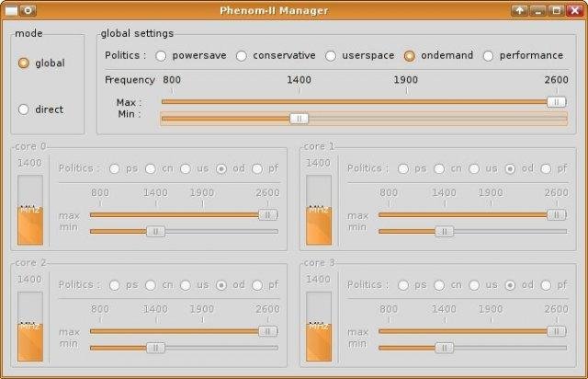Click the core 1 frequency level bar
Screen dimensions: 588x379
[319, 210]
